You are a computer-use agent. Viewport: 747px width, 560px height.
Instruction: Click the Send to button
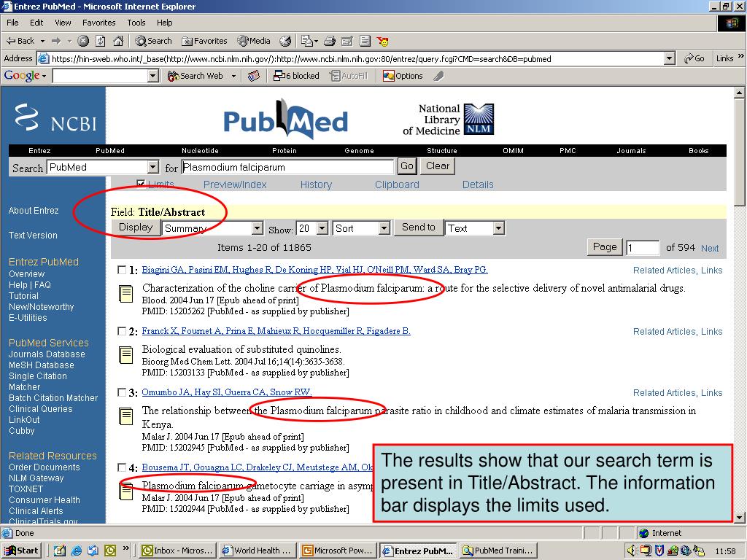418,227
